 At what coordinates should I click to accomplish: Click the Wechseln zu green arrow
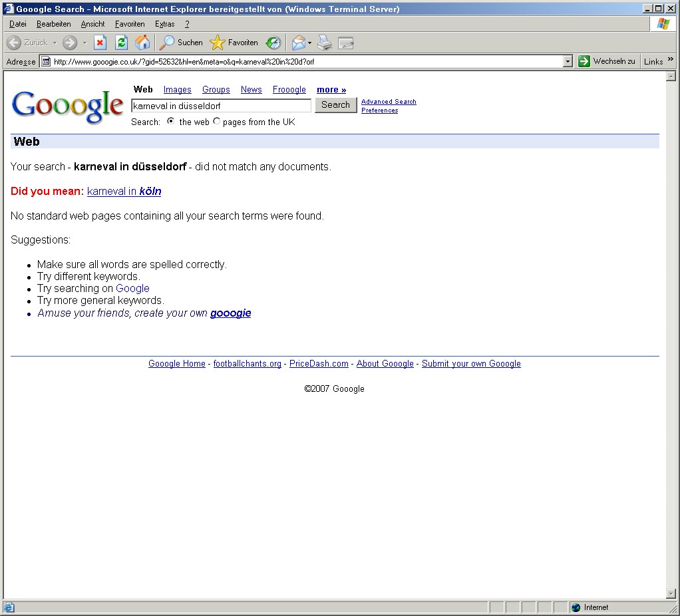(x=584, y=61)
